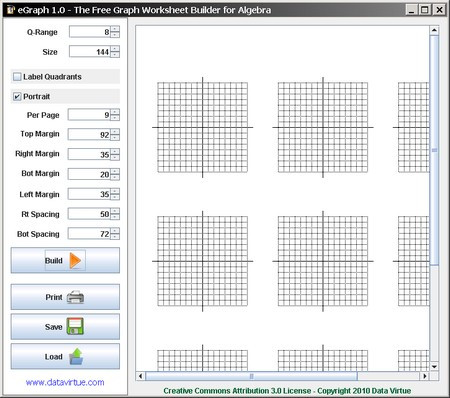Enable the Label Quadrants checkbox
The width and height of the screenshot is (450, 398).
17,77
